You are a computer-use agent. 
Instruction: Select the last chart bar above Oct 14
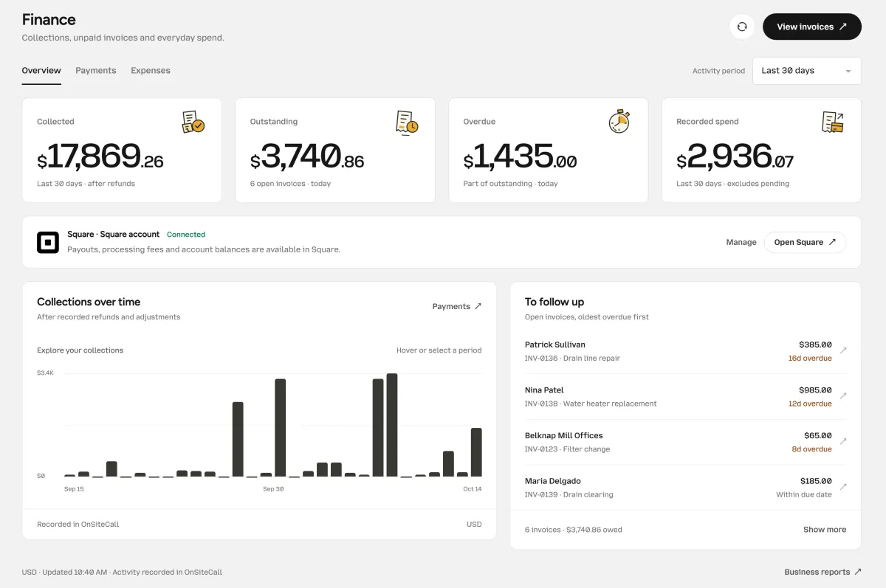[x=476, y=452]
